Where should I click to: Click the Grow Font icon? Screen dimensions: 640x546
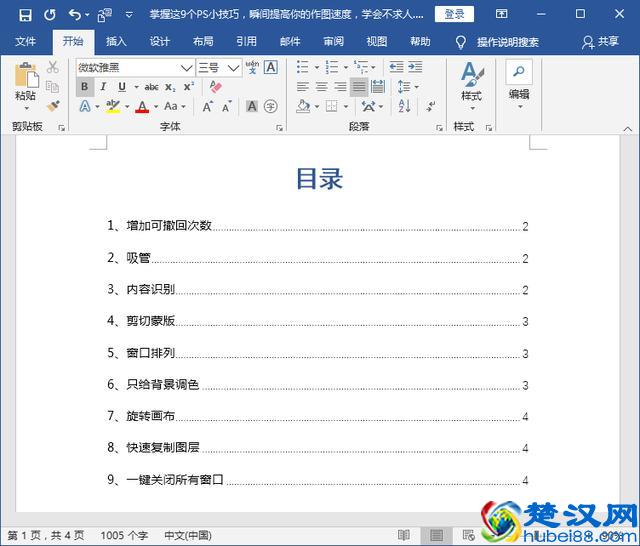coord(208,107)
